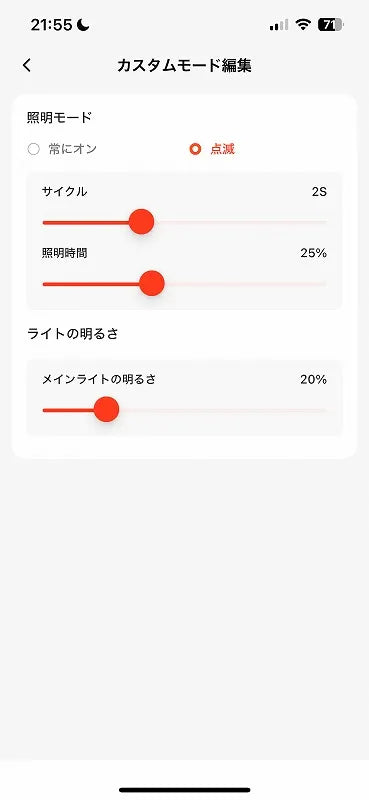This screenshot has height=800, width=369.
Task: Tap the cellular signal bars icon
Action: point(279,24)
